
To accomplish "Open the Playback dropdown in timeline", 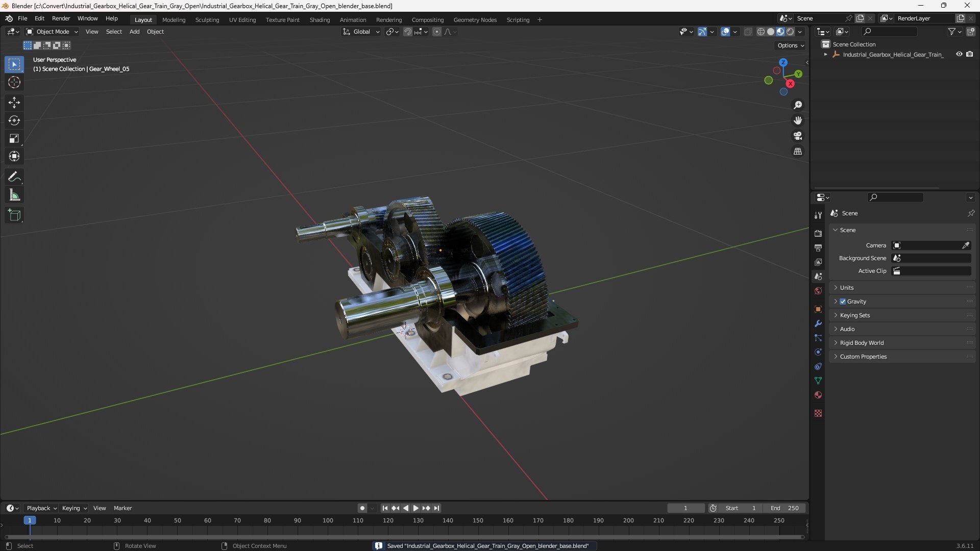I will tap(41, 508).
